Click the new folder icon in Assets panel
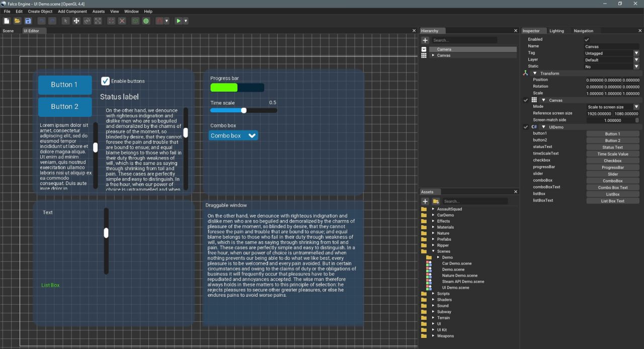The height and width of the screenshot is (349, 644). pos(436,201)
